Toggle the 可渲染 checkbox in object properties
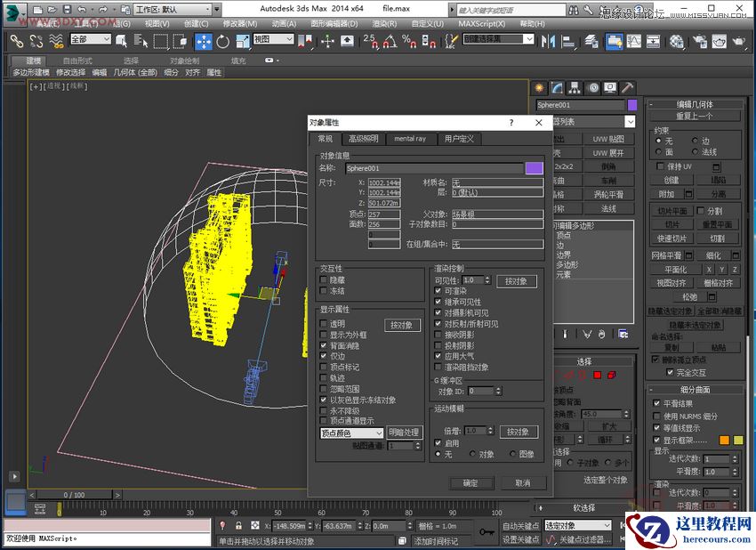Screen dimensions: 756x550 coord(437,291)
